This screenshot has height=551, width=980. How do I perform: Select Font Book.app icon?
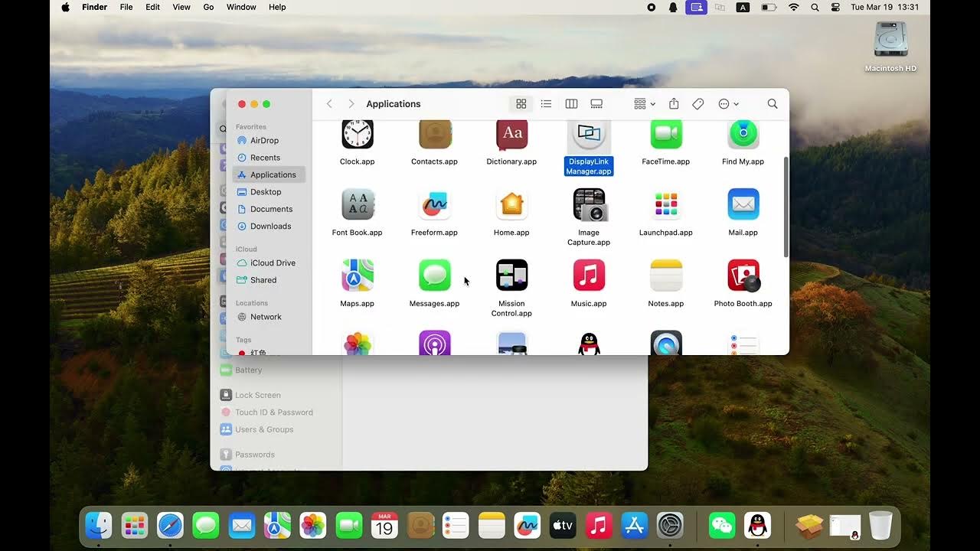[x=358, y=204]
